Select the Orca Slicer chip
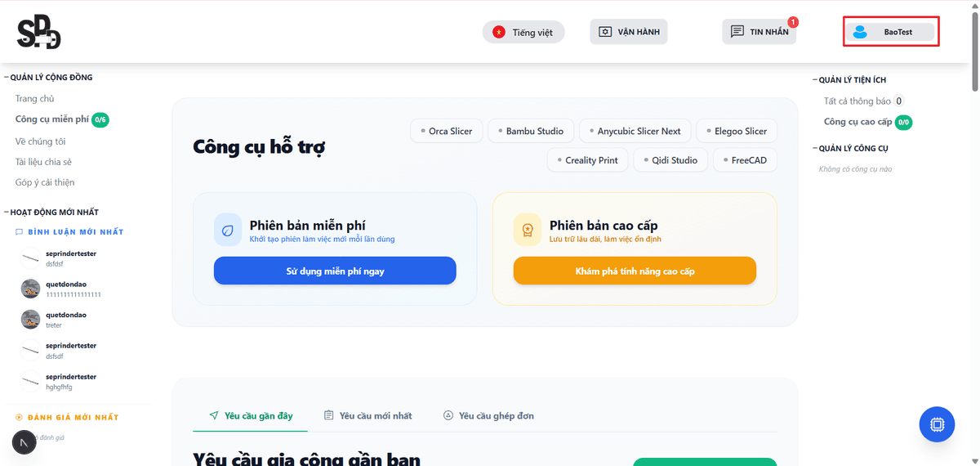Image resolution: width=980 pixels, height=466 pixels. 447,131
